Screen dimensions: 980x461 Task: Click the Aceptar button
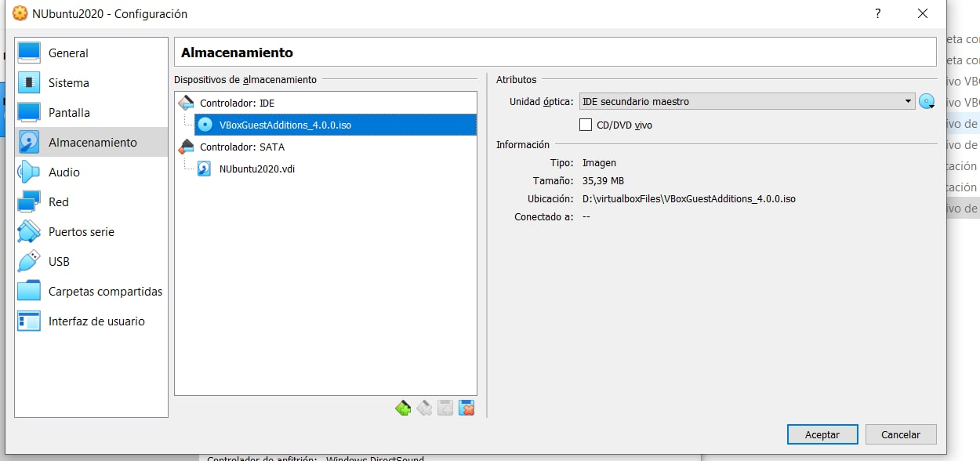822,434
